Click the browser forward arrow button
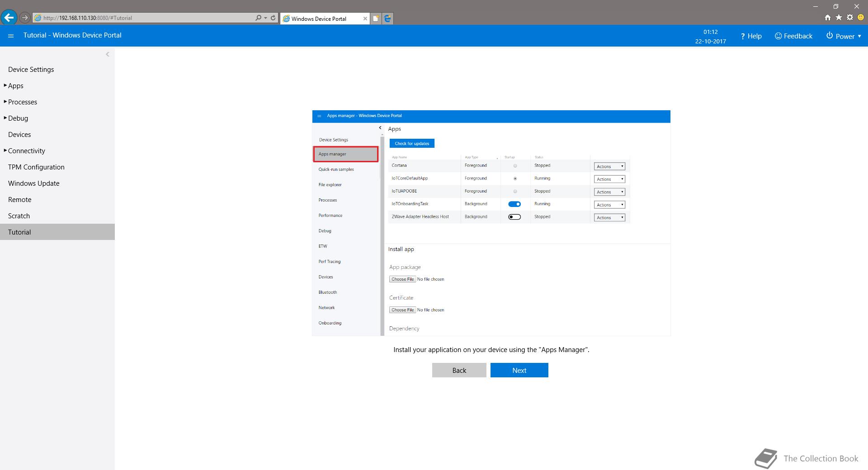 (25, 18)
